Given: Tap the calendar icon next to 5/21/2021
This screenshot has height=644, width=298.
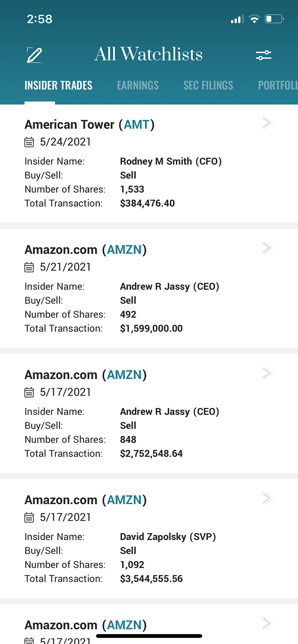Looking at the screenshot, I should 29,267.
